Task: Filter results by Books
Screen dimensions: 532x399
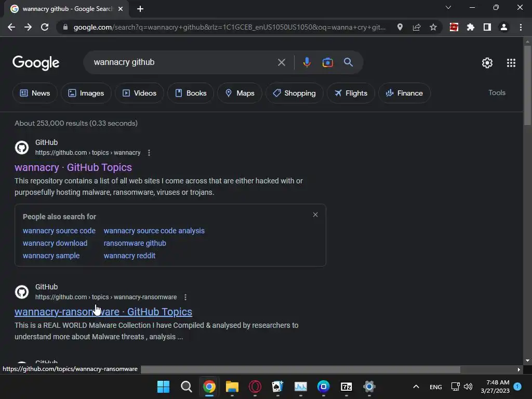Action: 191,93
